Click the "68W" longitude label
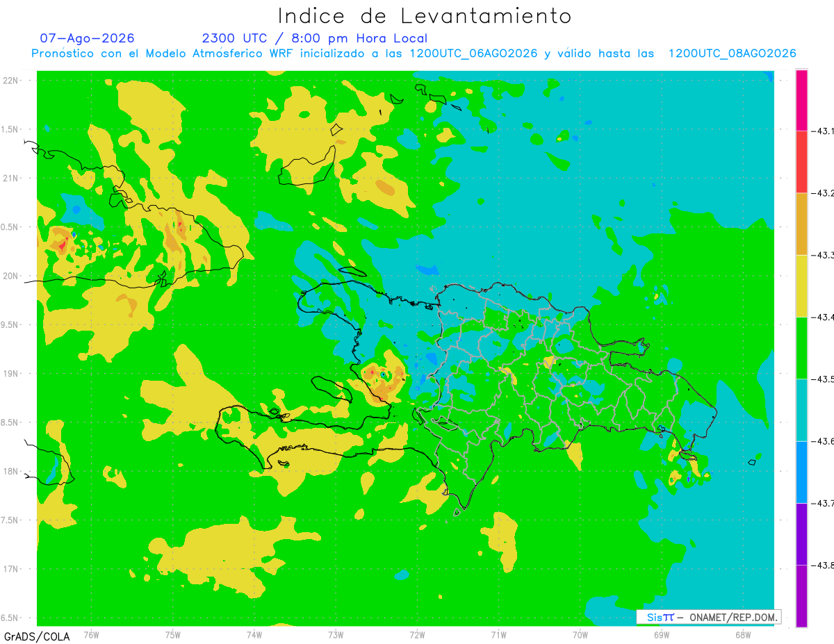Image resolution: width=834 pixels, height=644 pixels. tap(743, 634)
